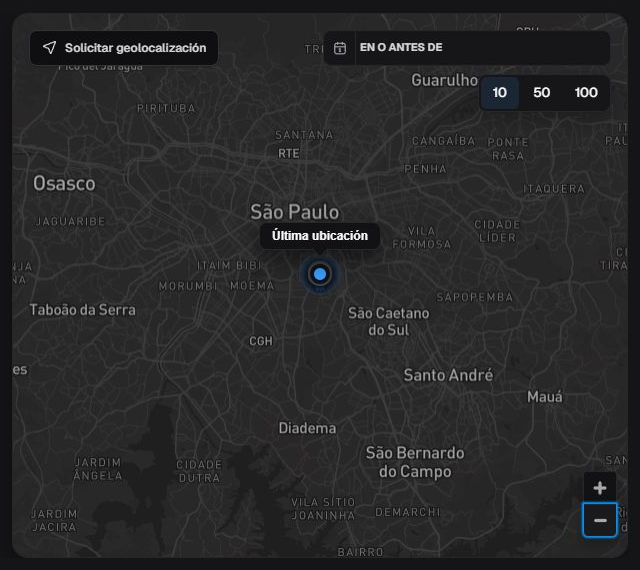The height and width of the screenshot is (570, 640).
Task: Select the 10 locations option
Action: pyautogui.click(x=500, y=93)
